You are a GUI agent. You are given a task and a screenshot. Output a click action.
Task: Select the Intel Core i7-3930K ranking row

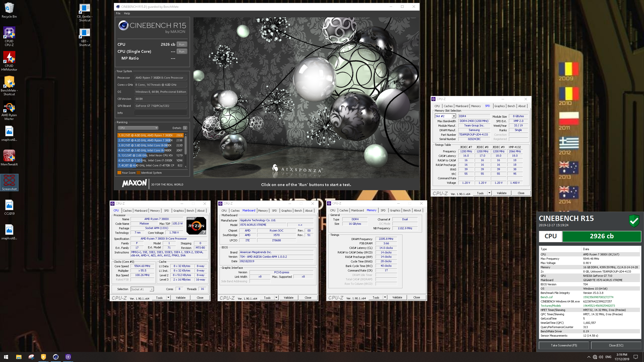point(150,160)
